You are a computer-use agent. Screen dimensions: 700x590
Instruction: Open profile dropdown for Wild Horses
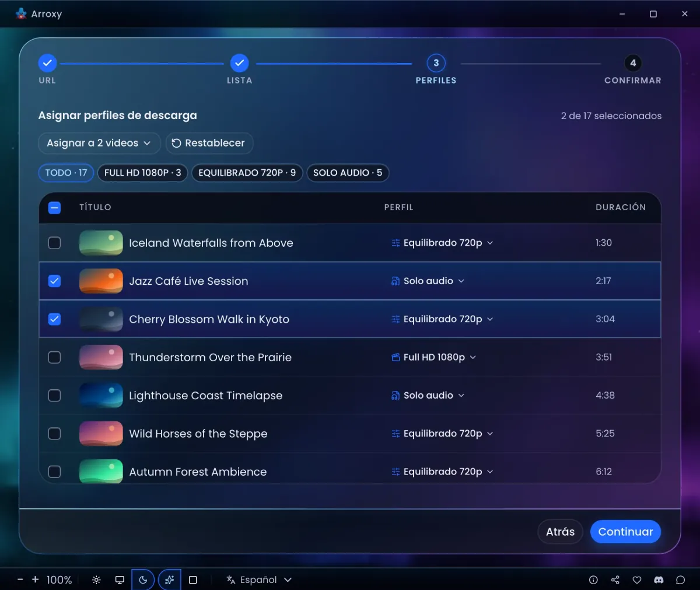click(x=442, y=434)
